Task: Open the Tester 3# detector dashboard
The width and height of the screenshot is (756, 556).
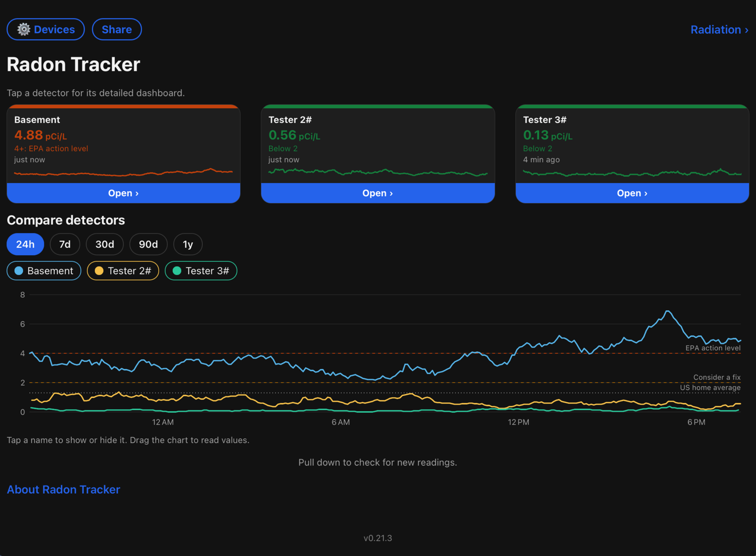Action: click(x=632, y=193)
